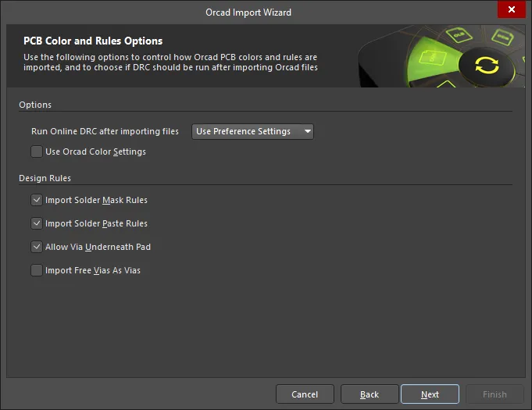Viewport: 532px width, 410px height.
Task: Close the Orcad Import Wizard window
Action: click(512, 9)
